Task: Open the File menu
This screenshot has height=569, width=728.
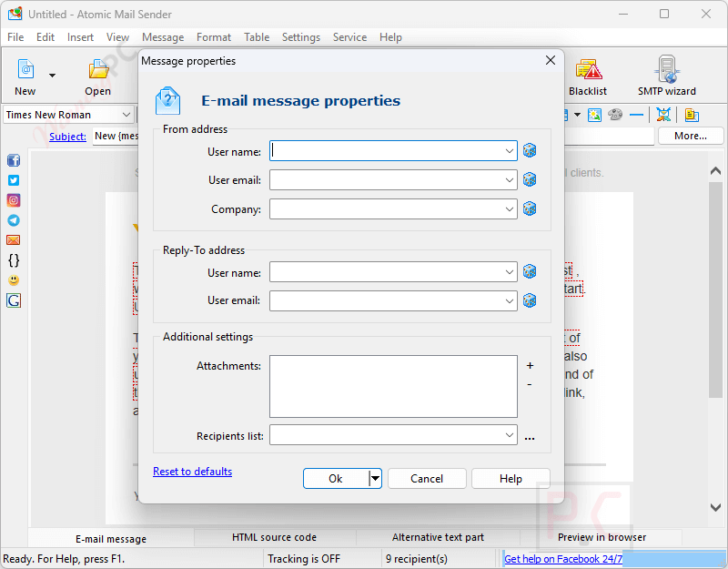Action: (x=15, y=37)
